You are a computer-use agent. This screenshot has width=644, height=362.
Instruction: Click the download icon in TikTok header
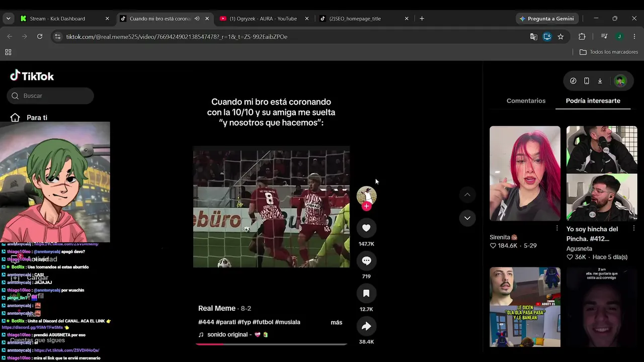[x=600, y=81]
